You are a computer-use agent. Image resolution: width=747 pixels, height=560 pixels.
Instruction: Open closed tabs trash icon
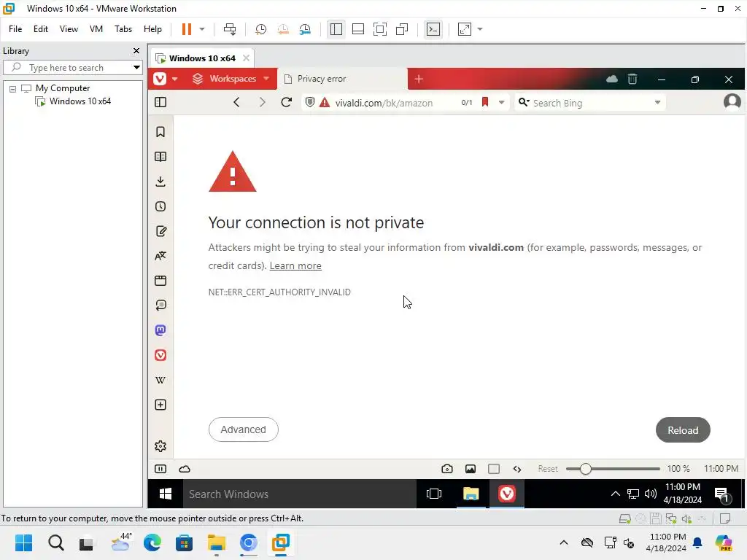(x=632, y=79)
